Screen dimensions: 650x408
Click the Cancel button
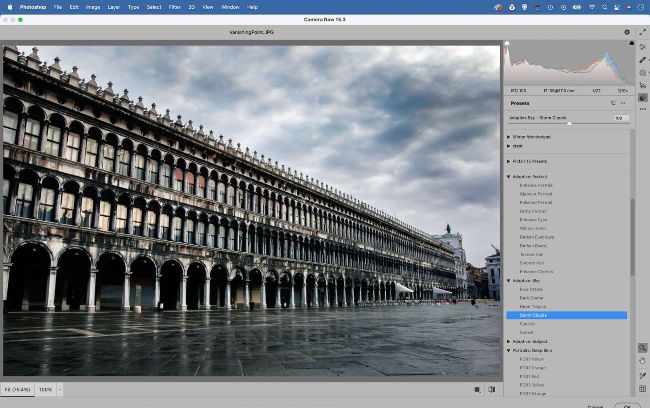click(596, 406)
